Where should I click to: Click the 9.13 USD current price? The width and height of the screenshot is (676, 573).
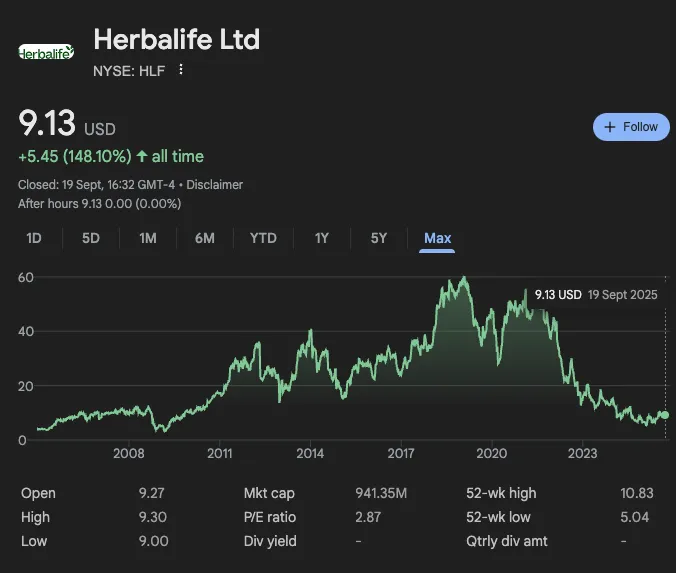click(x=67, y=123)
